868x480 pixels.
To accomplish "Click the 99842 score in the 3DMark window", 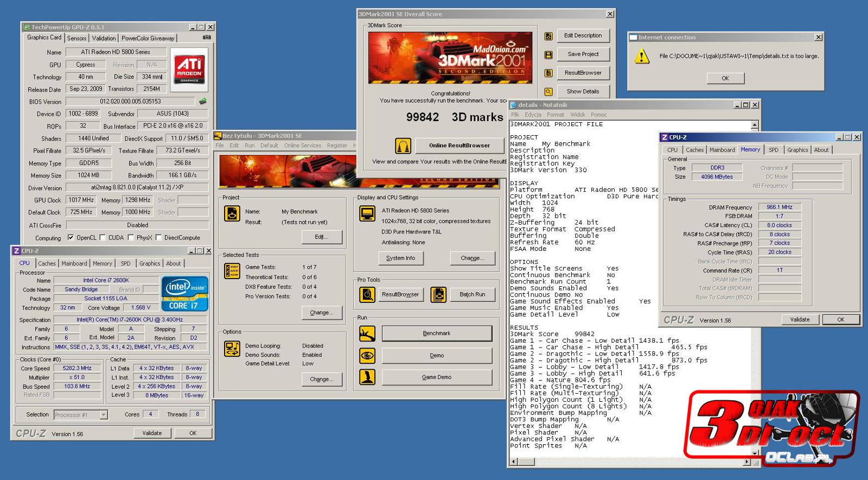I will [423, 117].
